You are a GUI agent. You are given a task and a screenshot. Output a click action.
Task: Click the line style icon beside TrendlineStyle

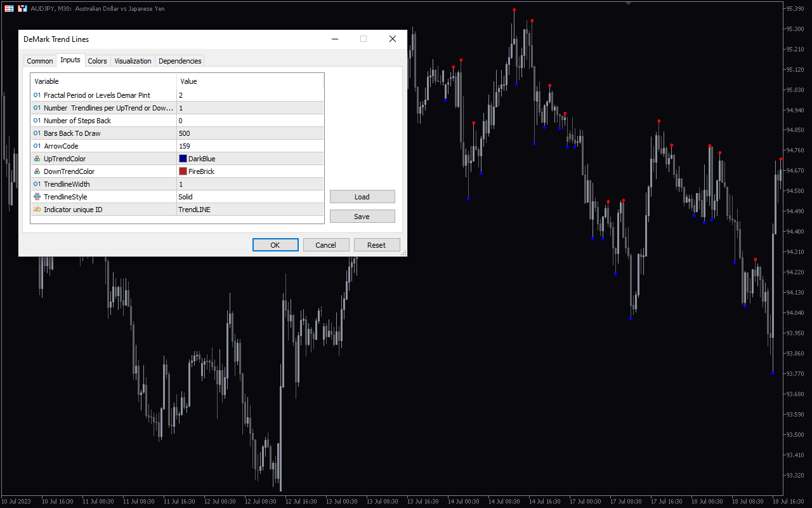37,197
